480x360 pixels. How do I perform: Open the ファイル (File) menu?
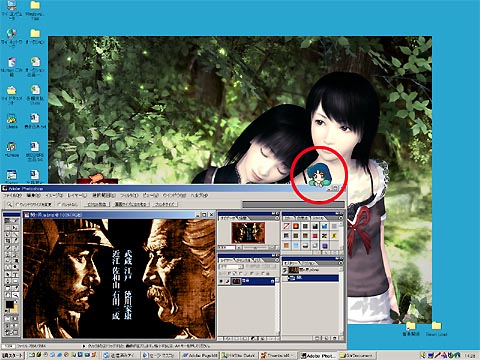pyautogui.click(x=13, y=196)
